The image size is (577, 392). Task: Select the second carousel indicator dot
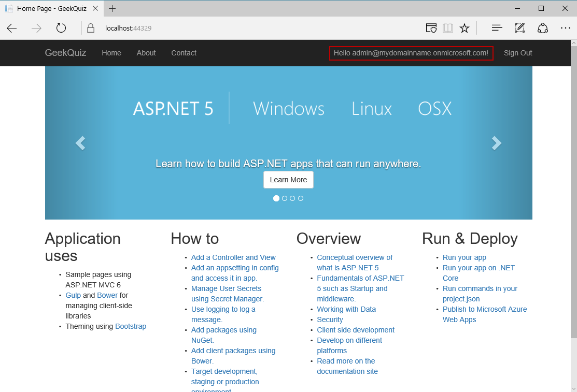pyautogui.click(x=285, y=198)
